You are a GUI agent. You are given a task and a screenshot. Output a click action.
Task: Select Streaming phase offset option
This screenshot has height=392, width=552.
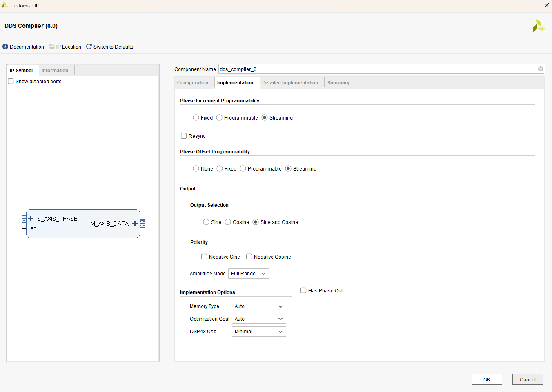(x=288, y=168)
